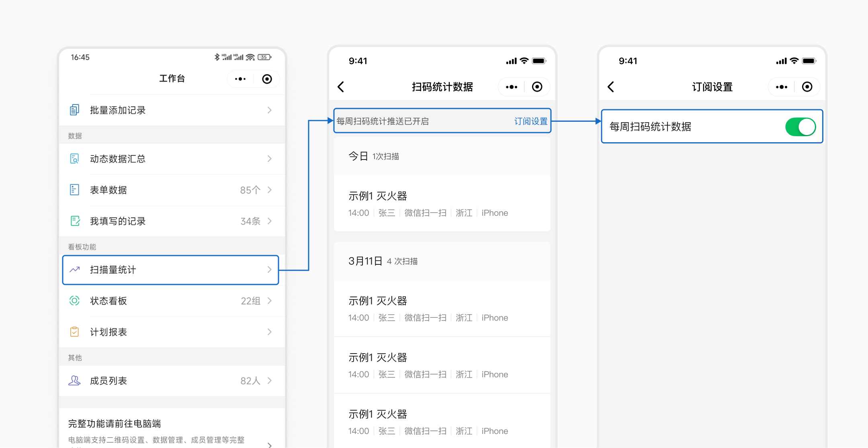This screenshot has width=868, height=448.
Task: Click the plan report clipboard icon
Action: click(74, 332)
